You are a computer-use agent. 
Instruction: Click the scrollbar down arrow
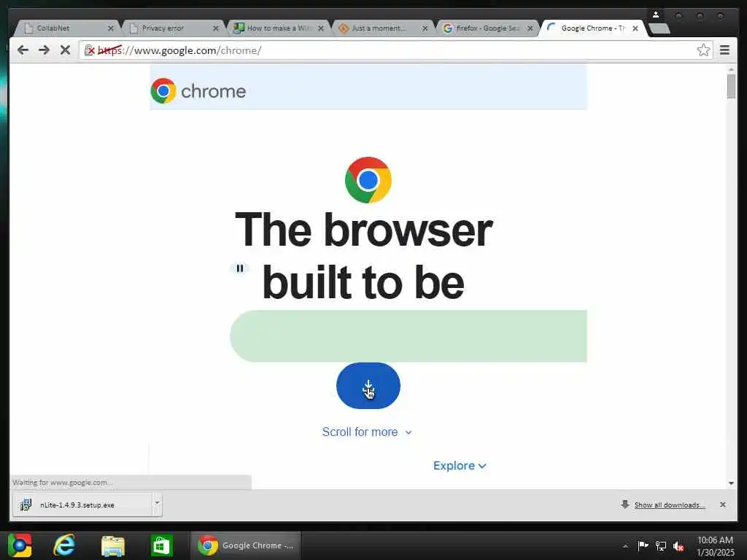(x=731, y=483)
